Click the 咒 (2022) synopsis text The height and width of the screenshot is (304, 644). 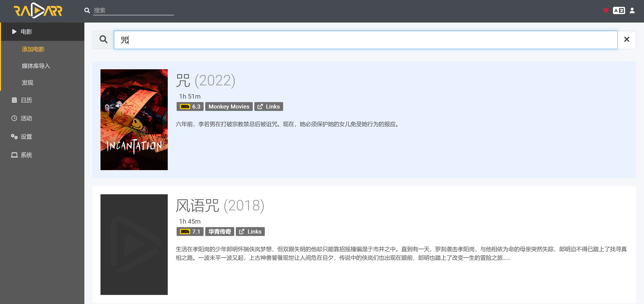[x=288, y=124]
